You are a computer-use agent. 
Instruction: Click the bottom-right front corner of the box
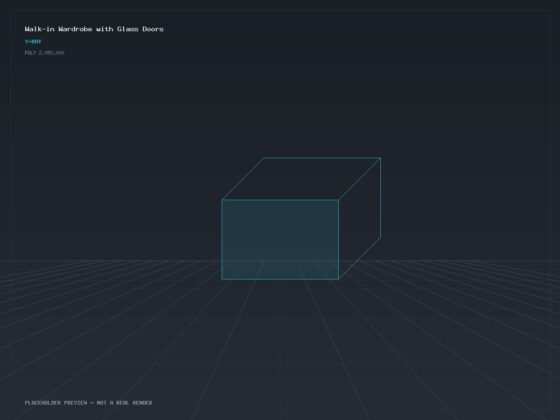click(339, 279)
